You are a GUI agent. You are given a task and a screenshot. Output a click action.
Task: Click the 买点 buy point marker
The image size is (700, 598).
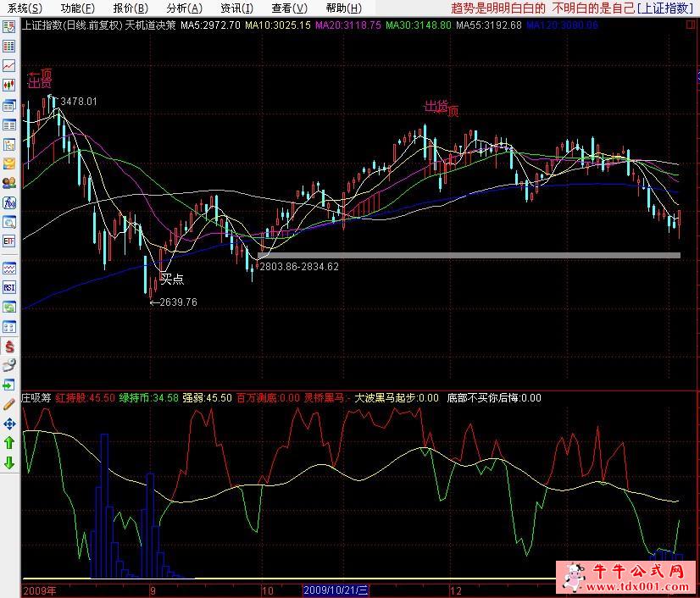[172, 279]
